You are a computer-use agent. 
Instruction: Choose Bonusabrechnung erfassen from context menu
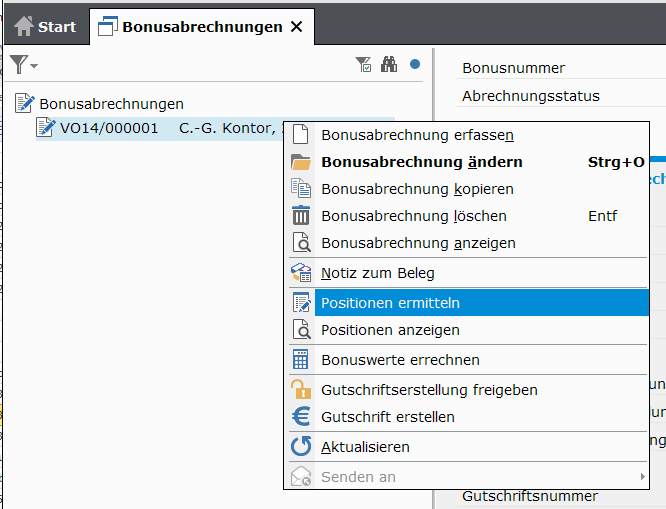417,135
